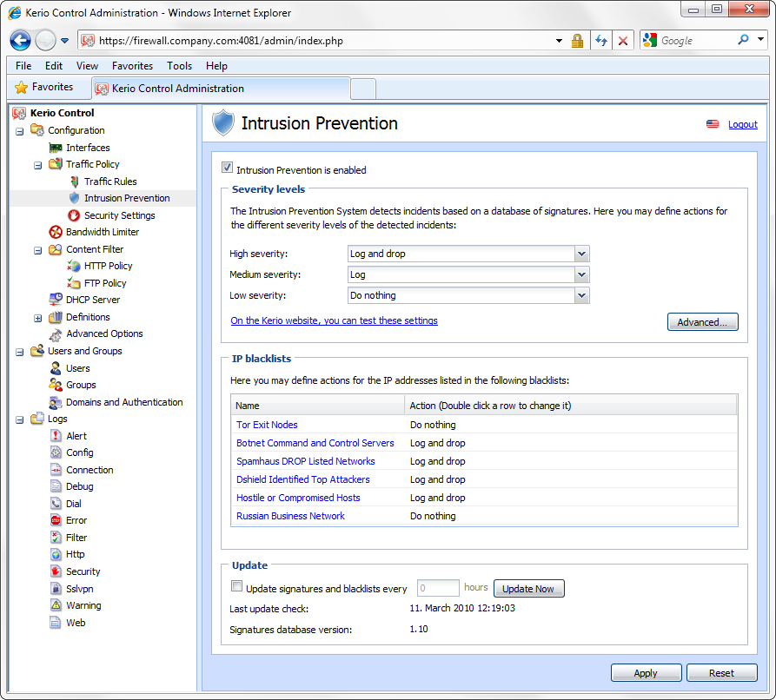Open the Edit menu
The width and height of the screenshot is (776, 700).
[54, 66]
